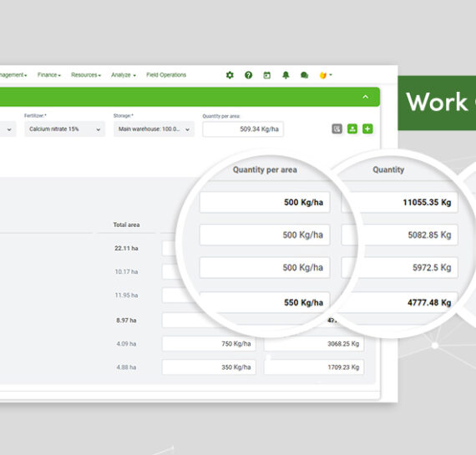This screenshot has height=455, width=476.
Task: Click the magnified Quantity column header
Action: click(388, 169)
